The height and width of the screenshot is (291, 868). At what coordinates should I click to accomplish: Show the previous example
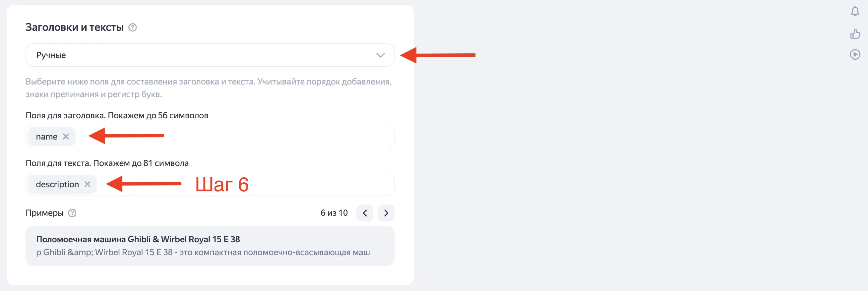365,213
